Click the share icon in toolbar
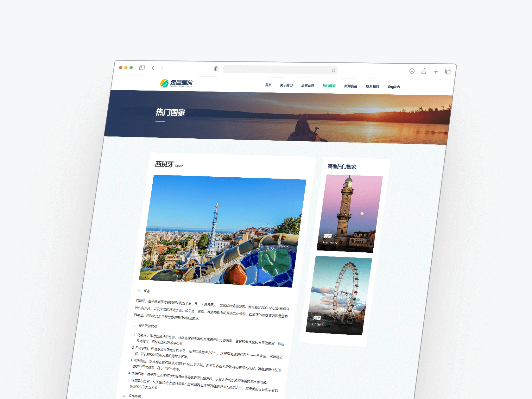Viewport: 532px width, 399px height. point(424,71)
